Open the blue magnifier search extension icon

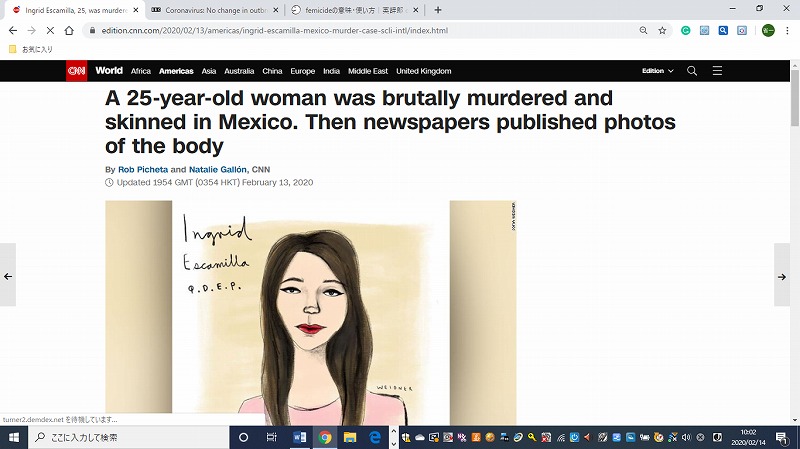click(723, 31)
